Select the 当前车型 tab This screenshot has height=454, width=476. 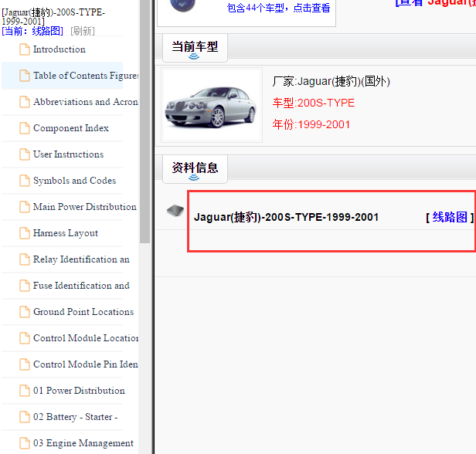pyautogui.click(x=195, y=48)
